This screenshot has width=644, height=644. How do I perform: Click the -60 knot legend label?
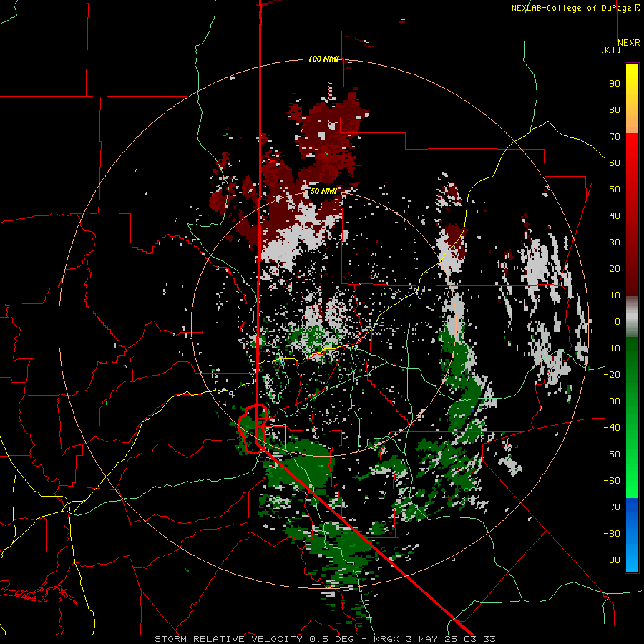(612, 481)
